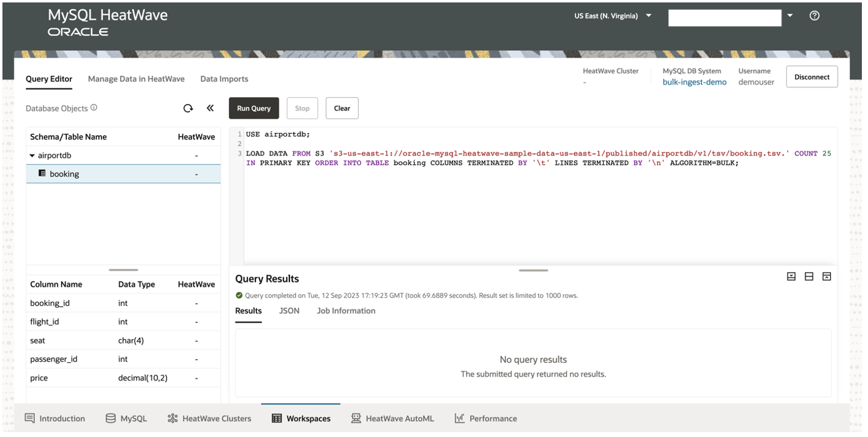Image resolution: width=868 pixels, height=437 pixels.
Task: Click the Run Query button
Action: pyautogui.click(x=253, y=108)
